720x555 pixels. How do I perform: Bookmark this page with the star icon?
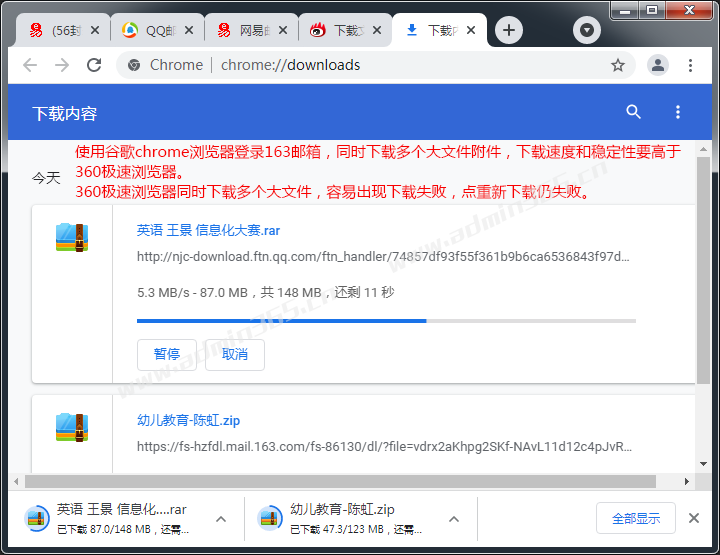(618, 65)
